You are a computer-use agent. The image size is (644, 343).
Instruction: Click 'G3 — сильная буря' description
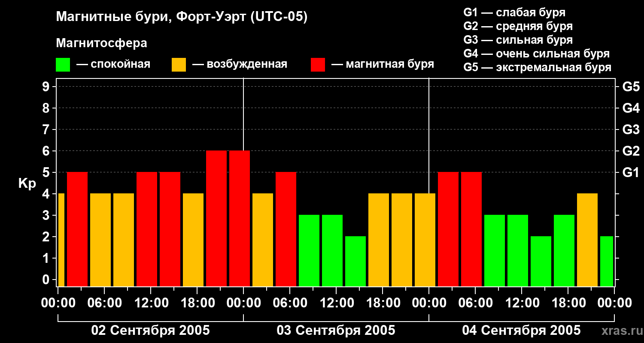(x=518, y=40)
